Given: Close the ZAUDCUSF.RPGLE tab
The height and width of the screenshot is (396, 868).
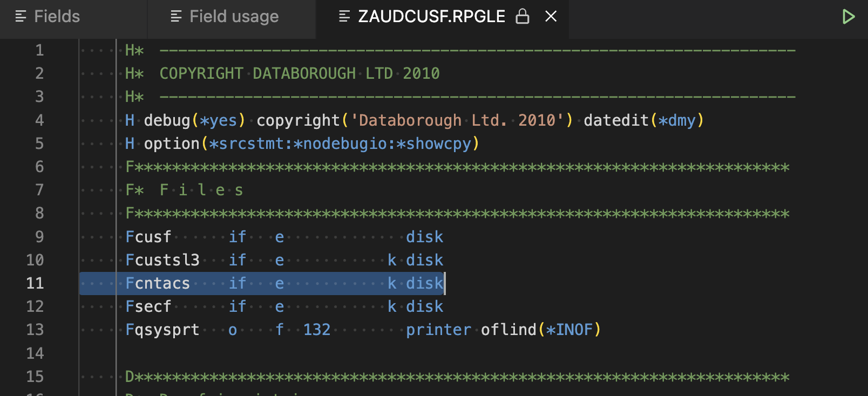Looking at the screenshot, I should click(x=551, y=17).
